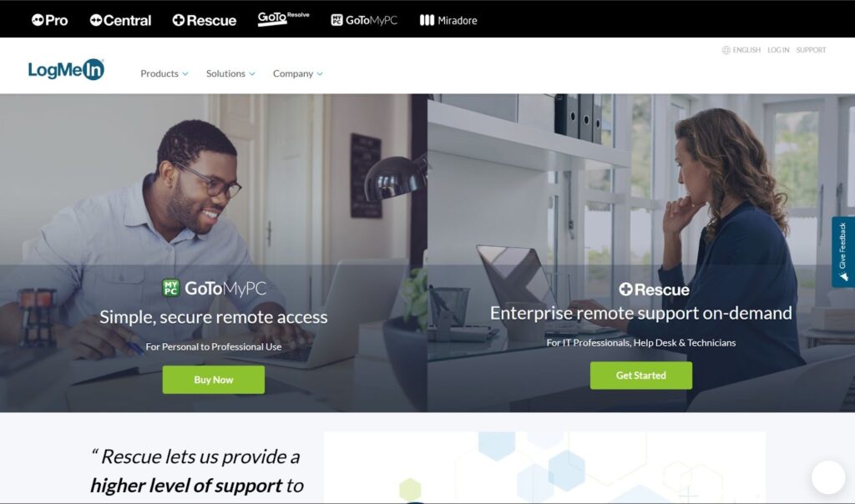Image resolution: width=855 pixels, height=504 pixels.
Task: Expand the Products menu
Action: tap(164, 73)
